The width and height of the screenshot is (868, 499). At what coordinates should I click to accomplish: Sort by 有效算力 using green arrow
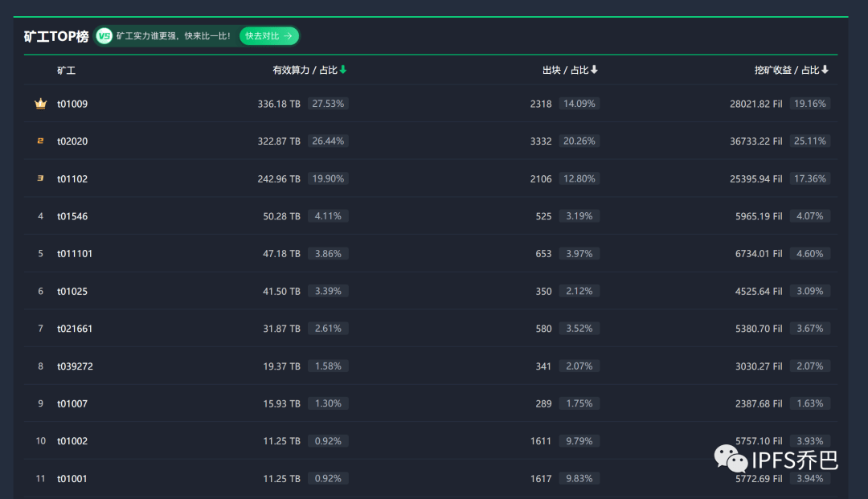pyautogui.click(x=343, y=70)
